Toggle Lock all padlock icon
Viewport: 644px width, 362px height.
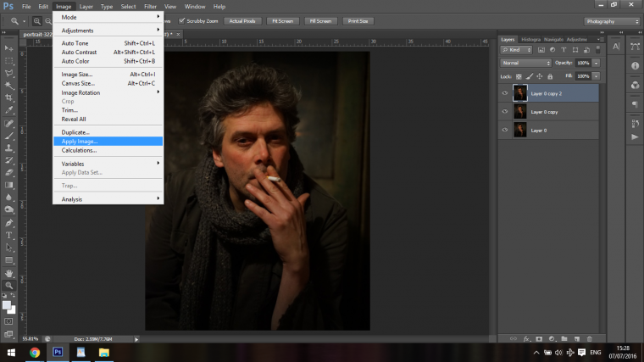[x=550, y=76]
